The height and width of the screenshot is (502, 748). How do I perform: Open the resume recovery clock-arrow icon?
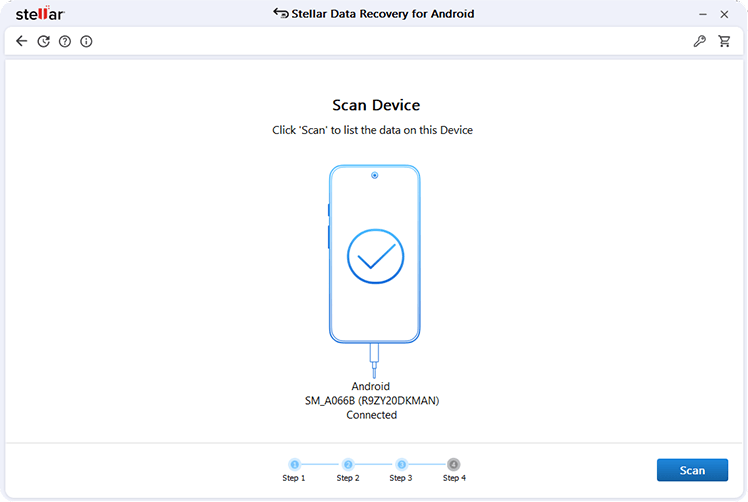coord(43,42)
